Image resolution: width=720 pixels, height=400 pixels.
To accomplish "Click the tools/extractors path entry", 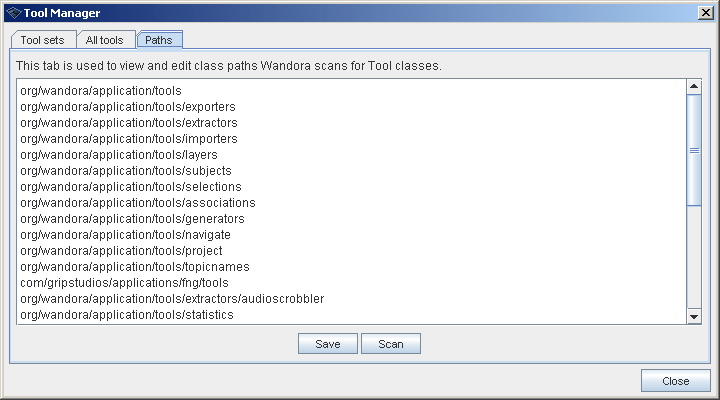I will 128,123.
